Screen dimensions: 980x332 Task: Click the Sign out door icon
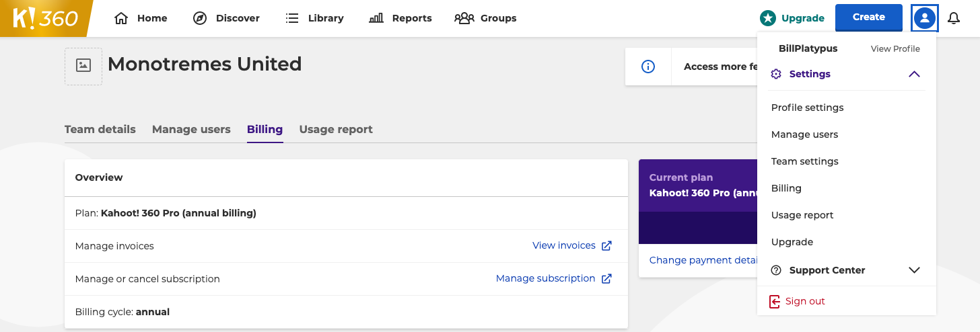click(x=775, y=301)
